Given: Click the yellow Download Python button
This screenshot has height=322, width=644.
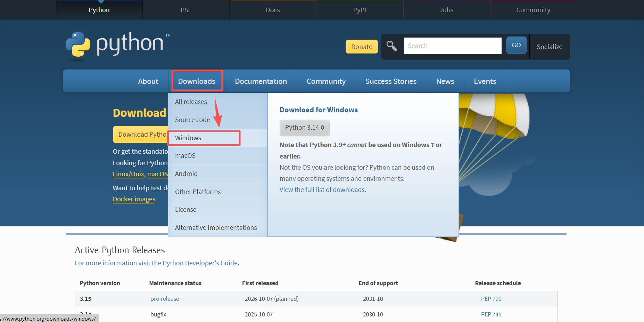Looking at the screenshot, I should 141,134.
